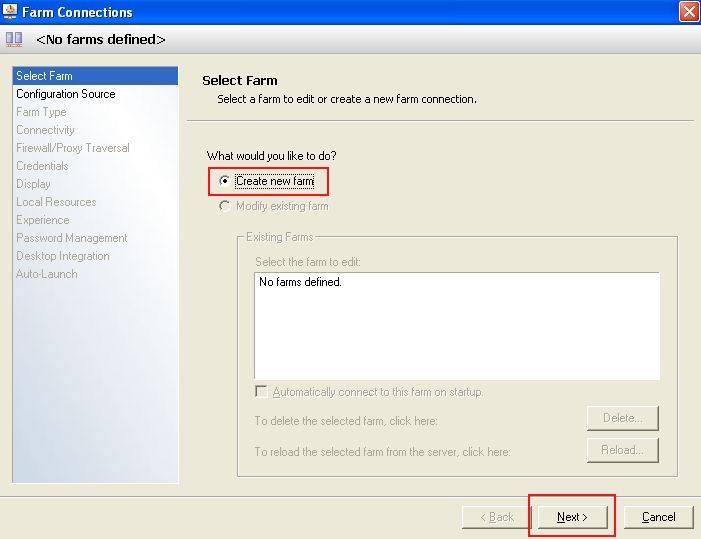Select the Auto-Launch step
701x539 pixels.
pyautogui.click(x=95, y=274)
